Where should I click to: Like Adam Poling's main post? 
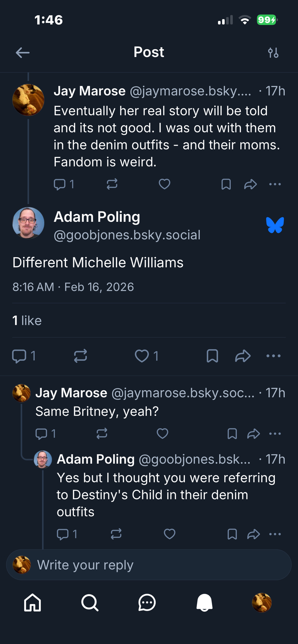point(142,356)
